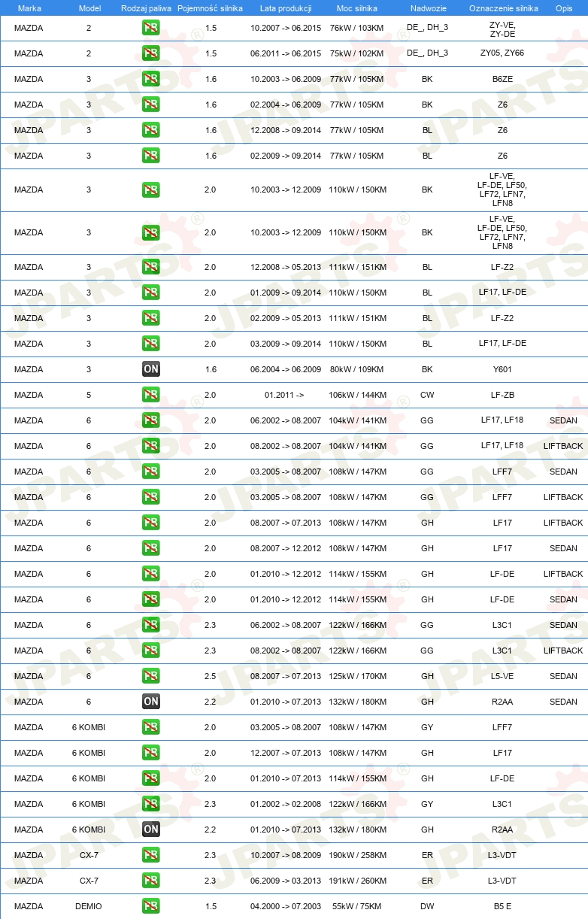Click the 10.2007 -> 08.2009 date cell
Viewport: 588px width, 919px height.
coord(286,856)
